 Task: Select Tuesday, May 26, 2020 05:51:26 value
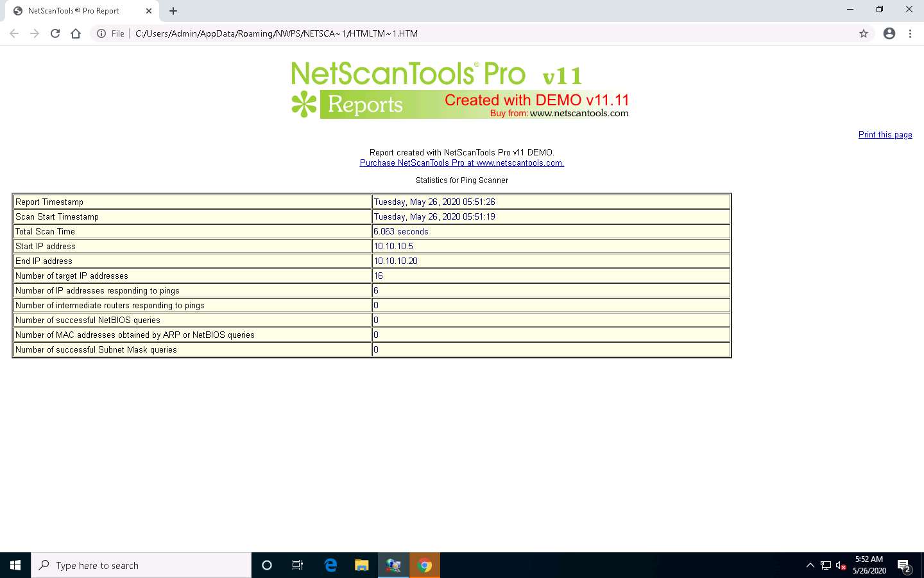point(434,202)
